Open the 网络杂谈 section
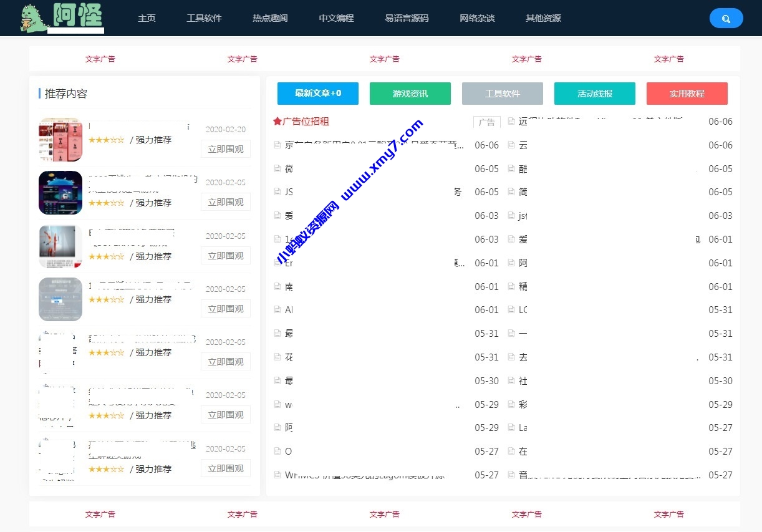The width and height of the screenshot is (762, 532). [x=477, y=18]
